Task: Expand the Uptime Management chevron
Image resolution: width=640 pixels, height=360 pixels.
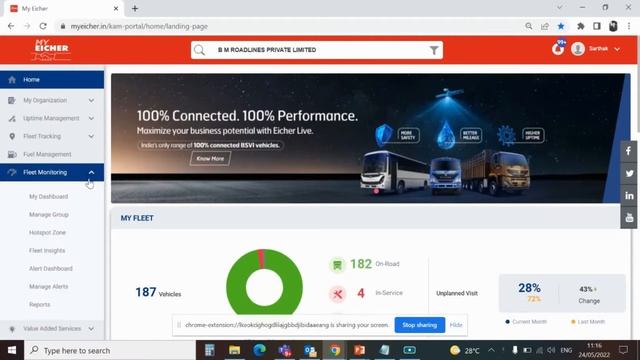Action: pyautogui.click(x=91, y=118)
